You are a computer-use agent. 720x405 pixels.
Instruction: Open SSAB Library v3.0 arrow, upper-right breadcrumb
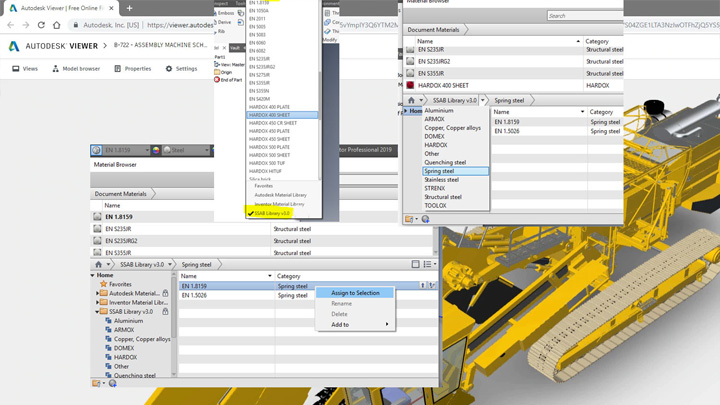click(x=483, y=100)
